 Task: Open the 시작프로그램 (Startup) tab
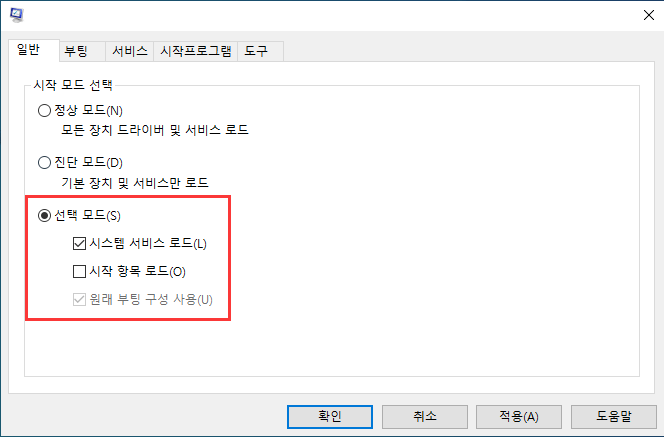[196, 51]
